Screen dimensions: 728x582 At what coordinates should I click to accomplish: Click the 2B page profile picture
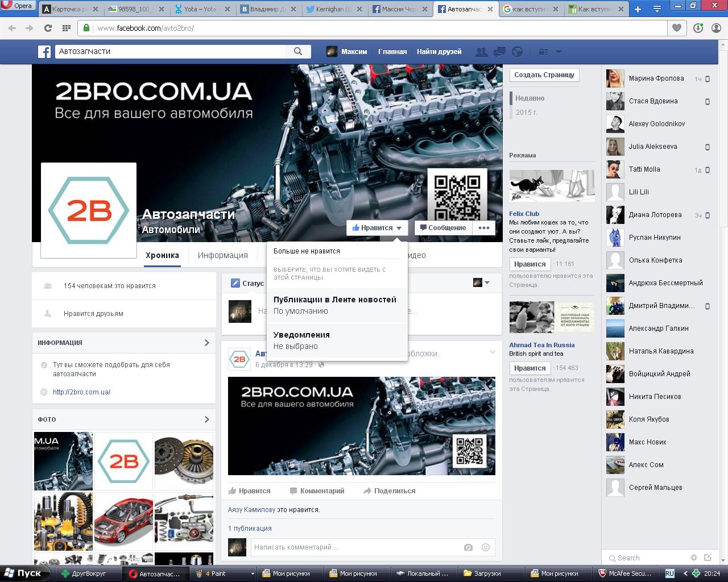[x=89, y=210]
